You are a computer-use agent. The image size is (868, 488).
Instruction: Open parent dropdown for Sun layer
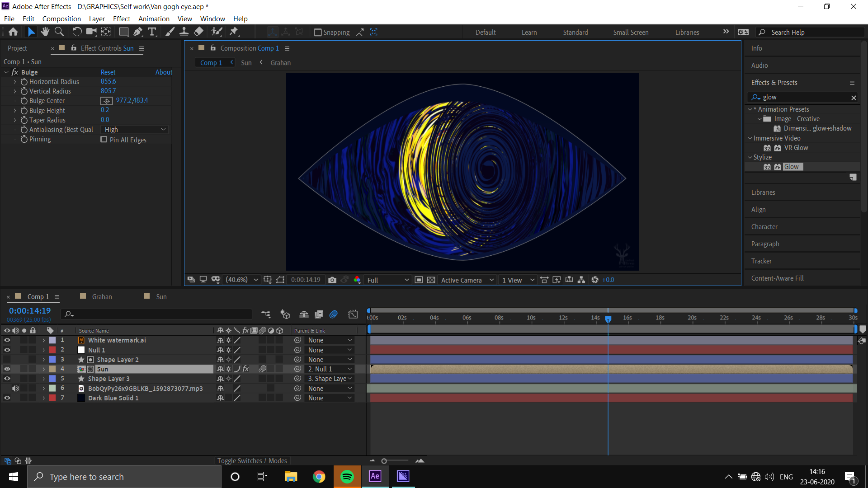tap(330, 369)
